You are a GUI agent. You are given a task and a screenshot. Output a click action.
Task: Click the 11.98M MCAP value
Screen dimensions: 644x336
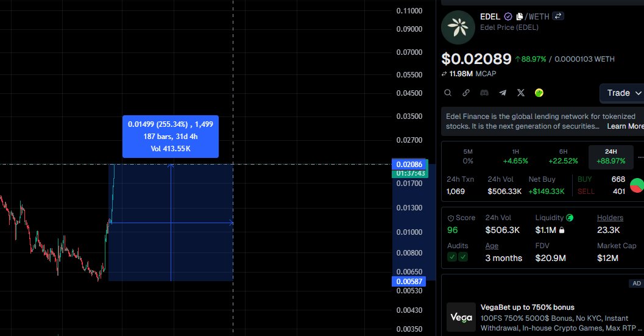click(461, 74)
